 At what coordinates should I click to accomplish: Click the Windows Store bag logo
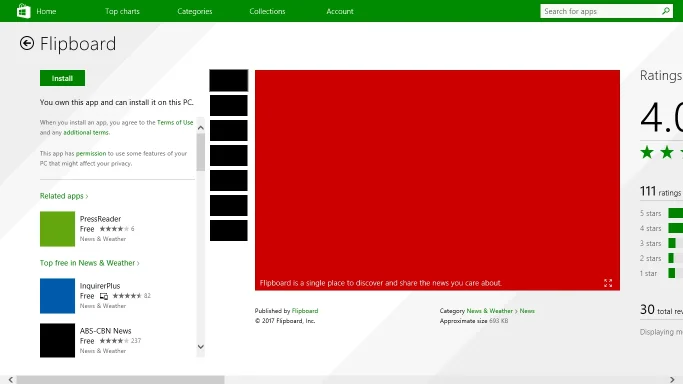[x=24, y=11]
